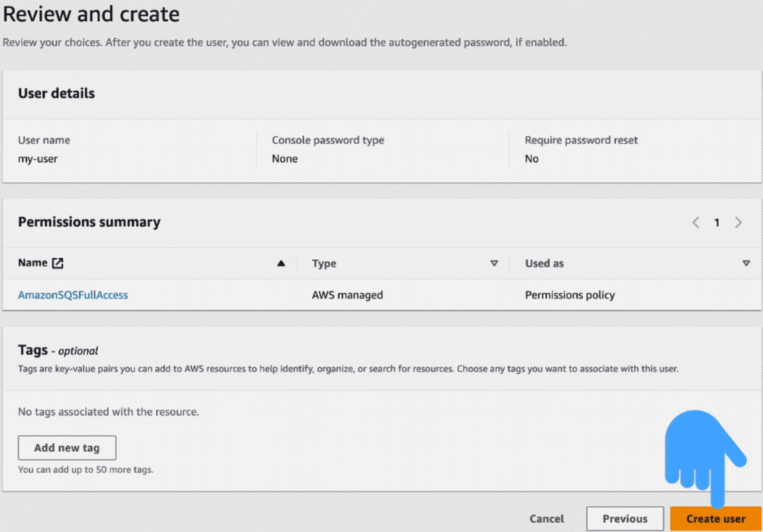Select page 1 in permissions pagination
This screenshot has width=763, height=532.
click(x=717, y=222)
